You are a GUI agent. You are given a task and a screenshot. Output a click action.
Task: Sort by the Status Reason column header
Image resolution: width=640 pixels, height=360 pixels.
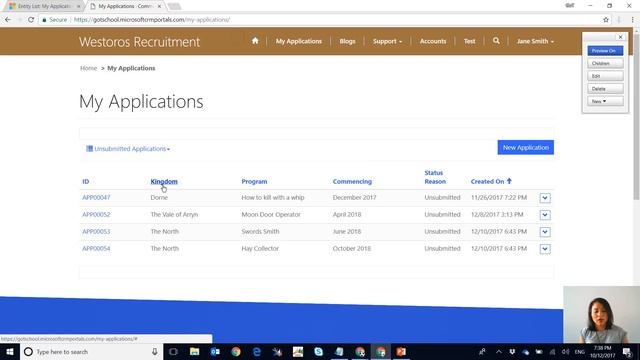[435, 177]
